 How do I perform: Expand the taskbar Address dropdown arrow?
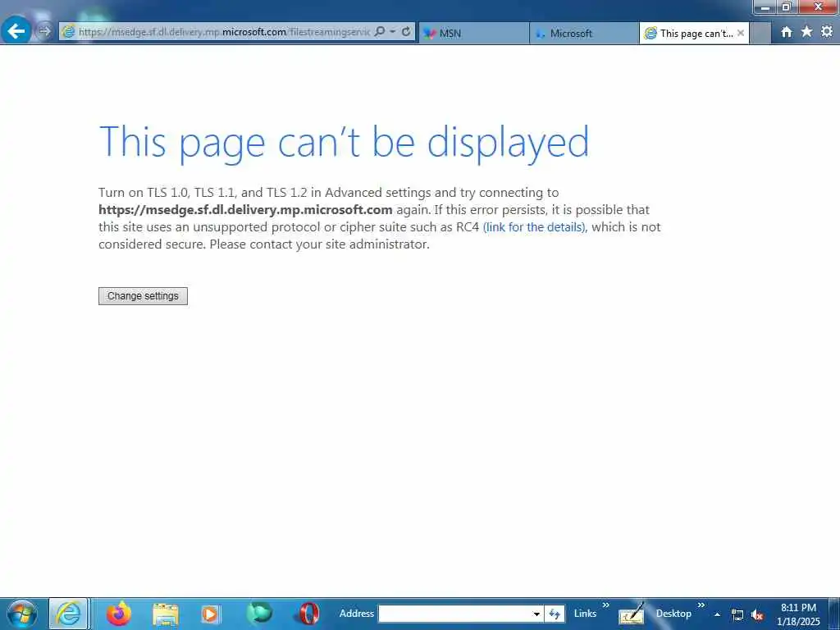pos(536,614)
